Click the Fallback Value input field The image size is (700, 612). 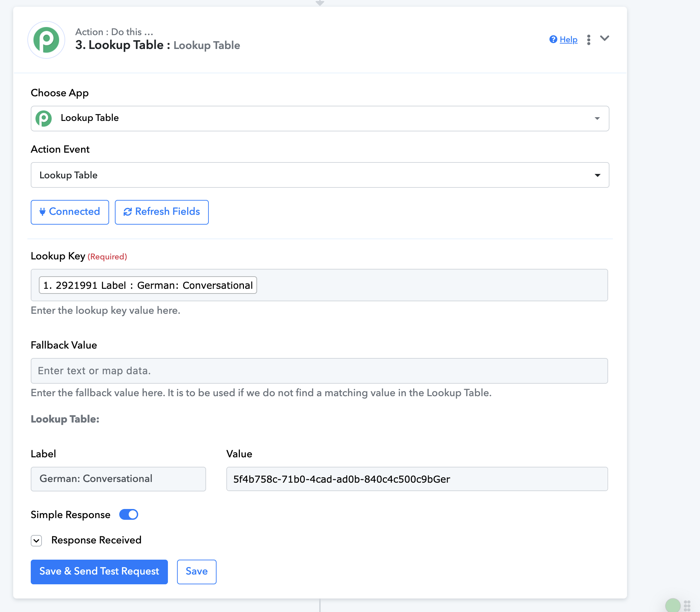pos(319,371)
